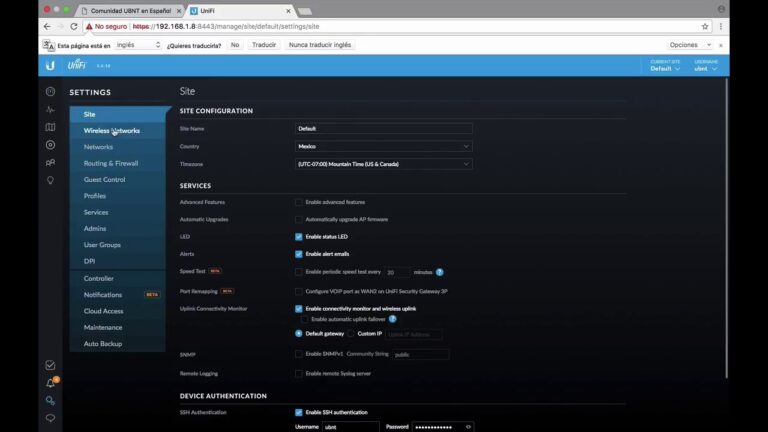This screenshot has height=432, width=768.
Task: Click the Traducir button in translate bar
Action: 264,45
